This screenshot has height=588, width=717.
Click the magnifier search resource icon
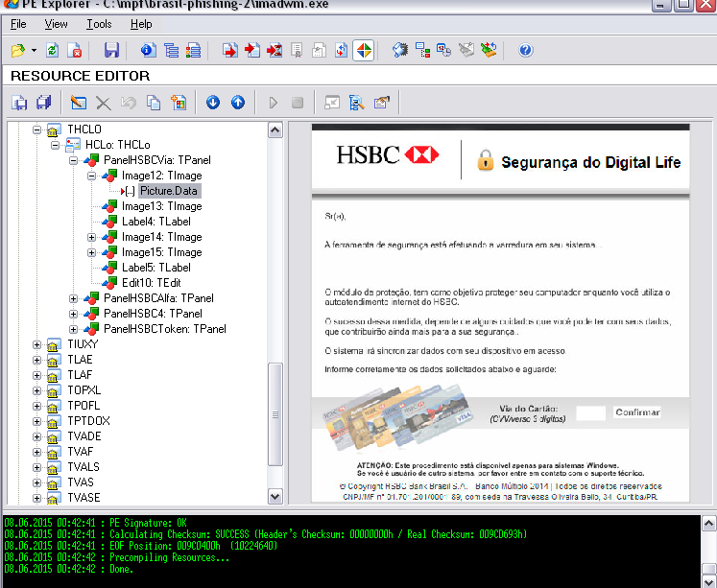click(x=357, y=103)
